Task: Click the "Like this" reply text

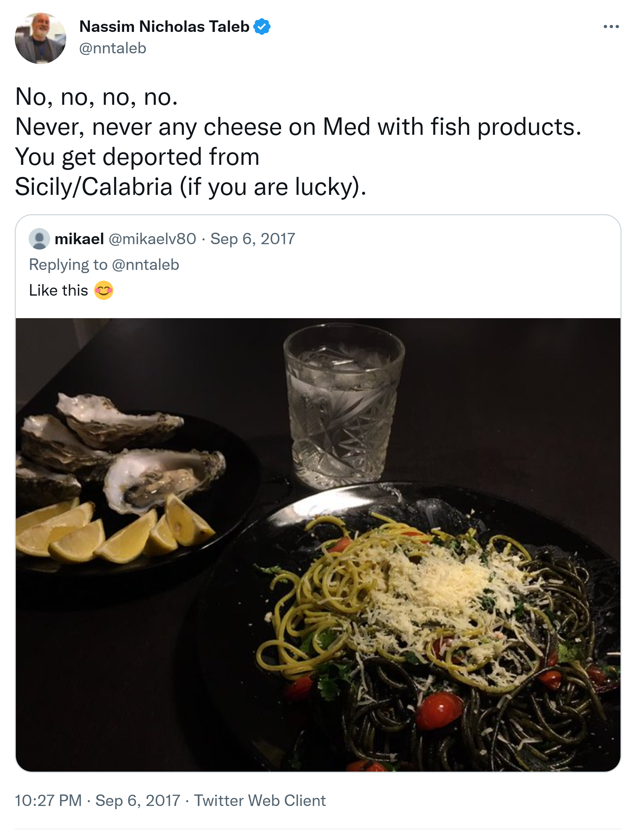Action: (58, 291)
